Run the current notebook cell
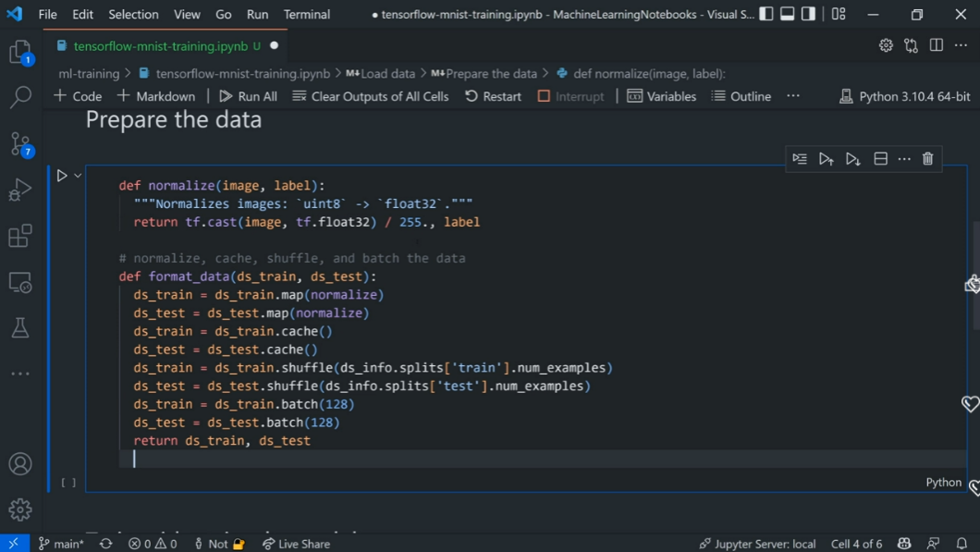980x552 pixels. pos(62,176)
